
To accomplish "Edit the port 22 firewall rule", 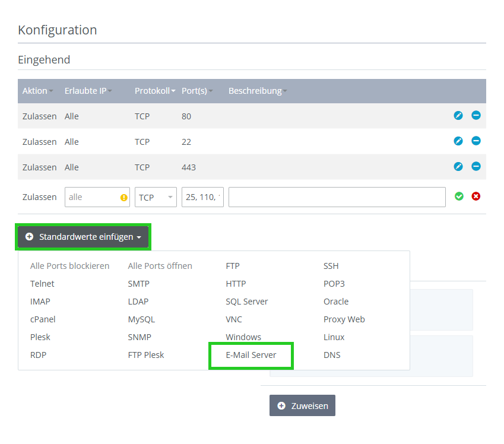I will point(458,141).
